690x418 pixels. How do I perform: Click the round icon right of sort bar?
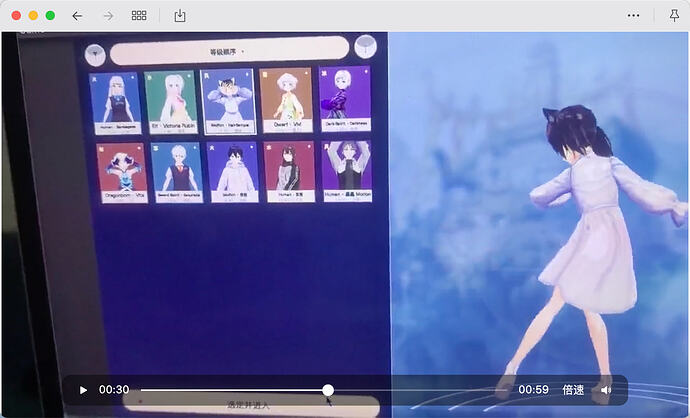point(366,46)
